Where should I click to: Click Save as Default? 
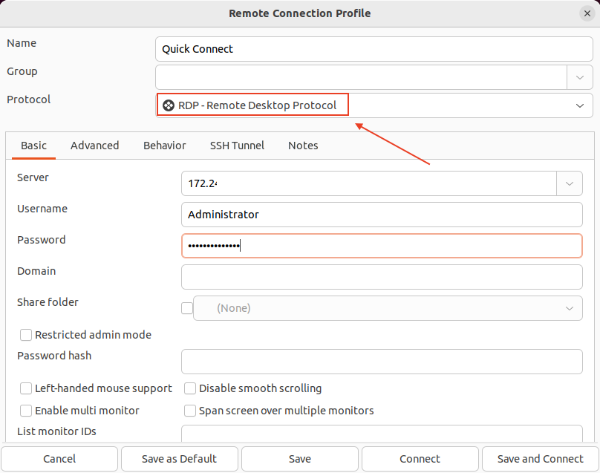click(179, 459)
